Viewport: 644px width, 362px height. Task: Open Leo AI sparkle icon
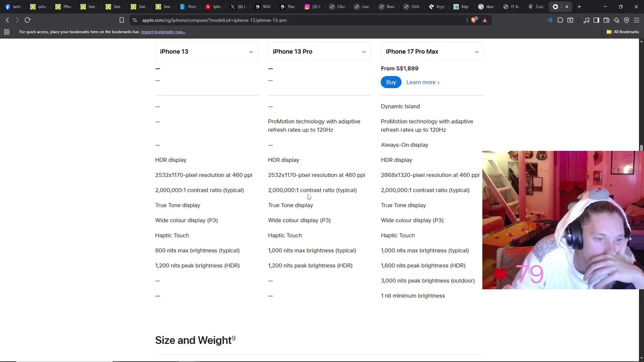(x=616, y=20)
